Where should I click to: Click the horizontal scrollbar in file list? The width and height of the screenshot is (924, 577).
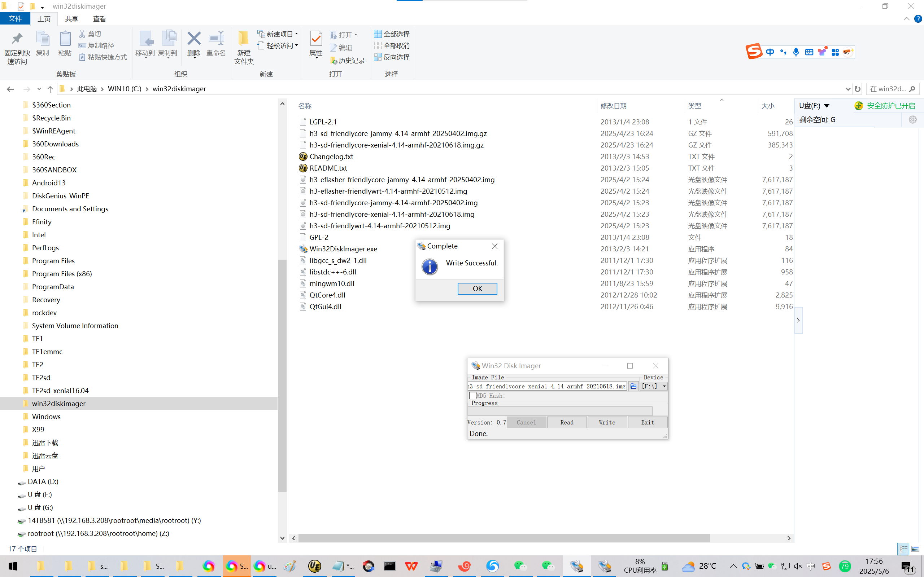[503, 538]
